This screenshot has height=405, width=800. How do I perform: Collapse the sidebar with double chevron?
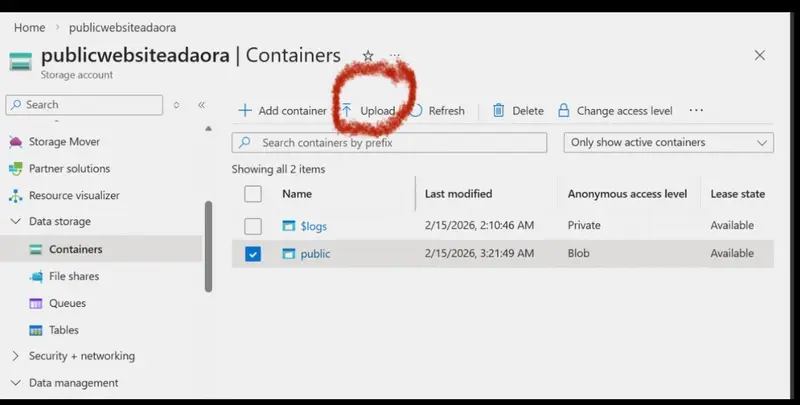(x=202, y=105)
